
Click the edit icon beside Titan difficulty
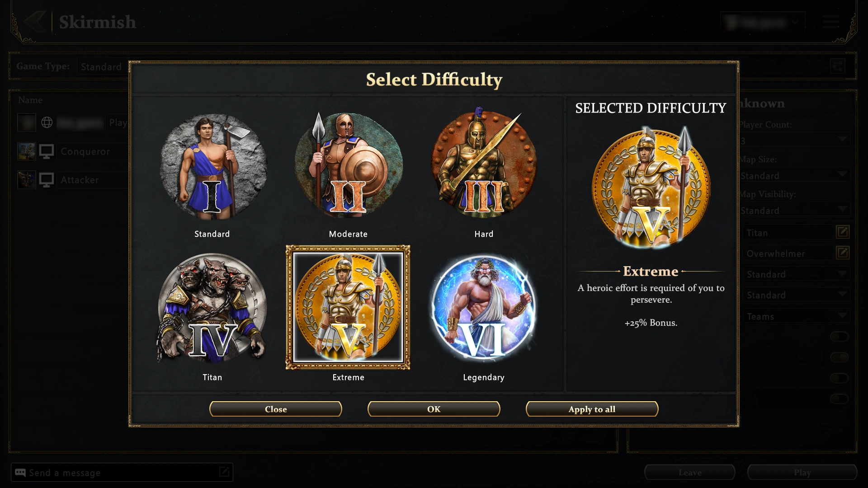[x=842, y=232]
